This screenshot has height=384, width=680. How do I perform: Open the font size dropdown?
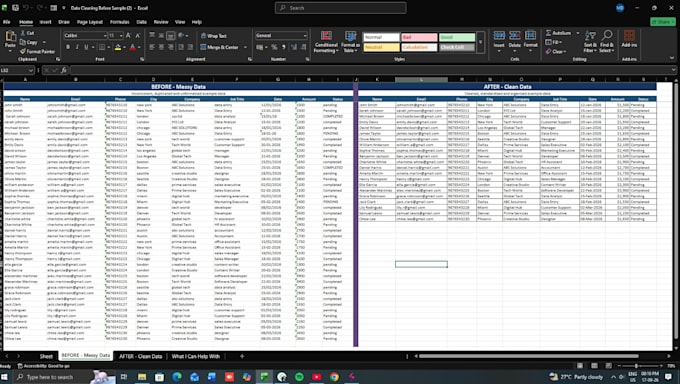(x=121, y=36)
